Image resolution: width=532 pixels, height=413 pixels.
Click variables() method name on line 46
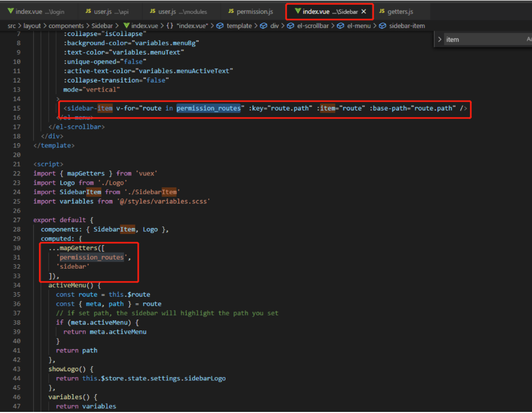point(69,397)
